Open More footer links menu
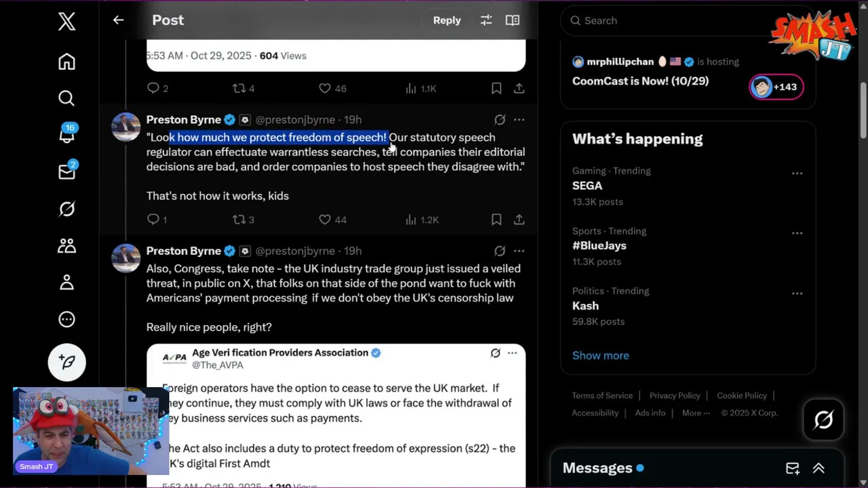The image size is (868, 488). click(x=696, y=413)
